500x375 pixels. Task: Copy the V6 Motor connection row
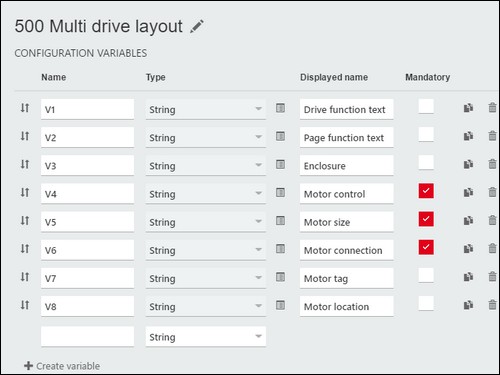click(468, 249)
